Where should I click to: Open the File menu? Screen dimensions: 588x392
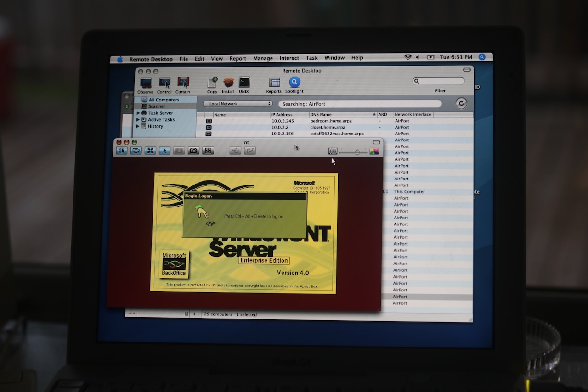tap(184, 59)
